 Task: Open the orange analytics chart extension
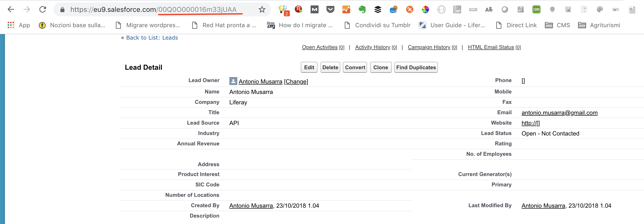tap(346, 9)
